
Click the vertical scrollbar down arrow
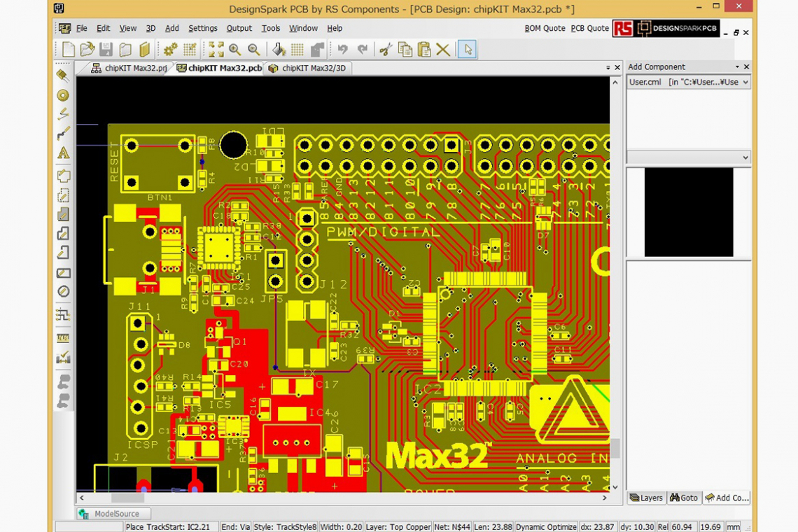pyautogui.click(x=615, y=487)
